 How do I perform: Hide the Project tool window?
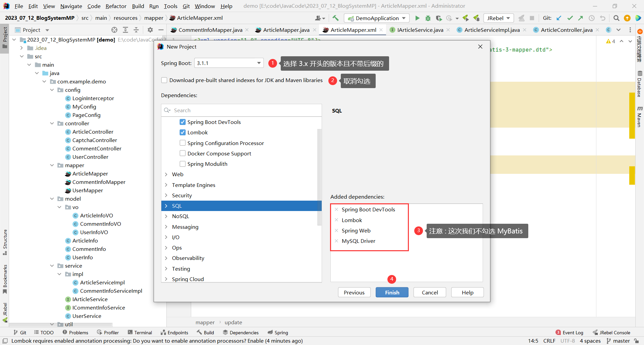[161, 30]
